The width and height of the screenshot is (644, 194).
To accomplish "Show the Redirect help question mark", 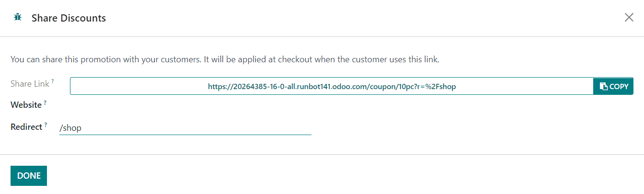I will (x=46, y=125).
